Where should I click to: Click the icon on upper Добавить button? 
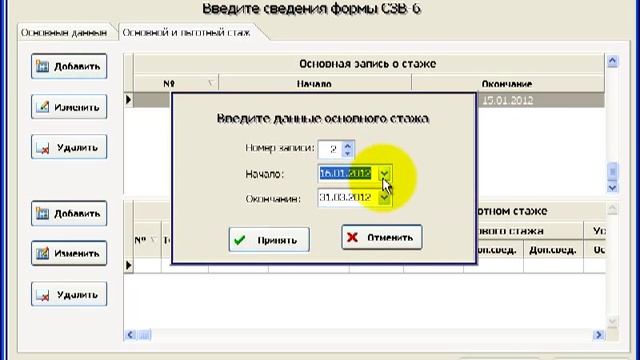coord(42,66)
